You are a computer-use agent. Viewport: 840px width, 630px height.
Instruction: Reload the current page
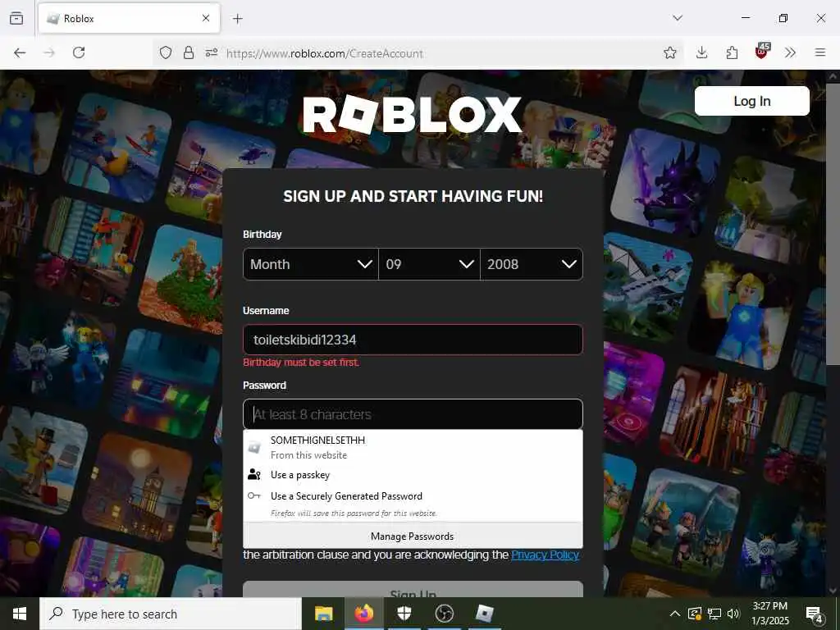point(79,52)
